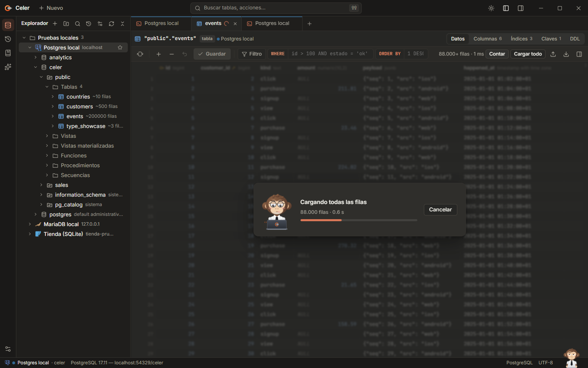Open recent history in Explorador header
The width and height of the screenshot is (588, 368).
[x=89, y=24]
